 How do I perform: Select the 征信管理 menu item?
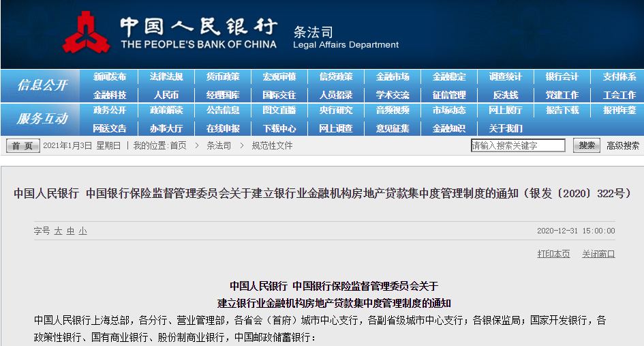click(449, 95)
